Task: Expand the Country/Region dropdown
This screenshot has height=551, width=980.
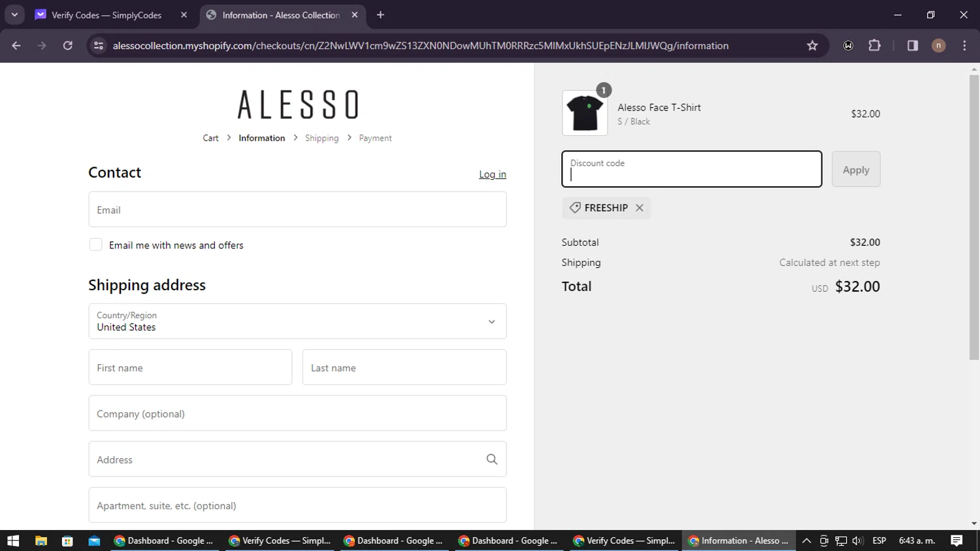Action: [x=297, y=321]
